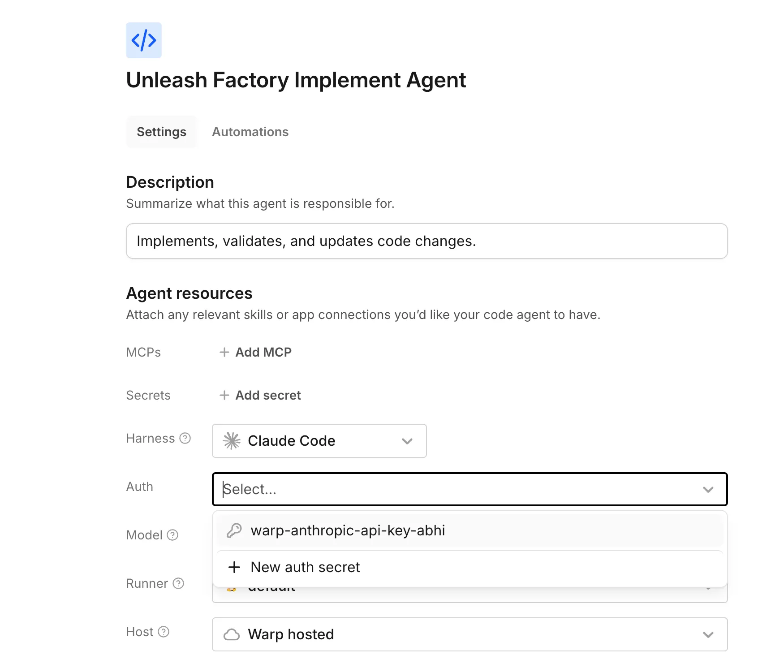Open the Harness help question mark
This screenshot has width=784, height=672.
185,438
